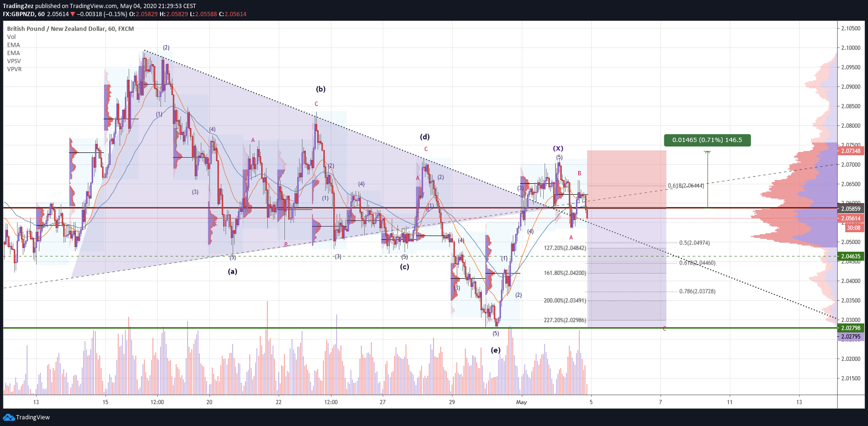Select the purple (x) wave label
Image resolution: width=868 pixels, height=426 pixels.
[558, 149]
